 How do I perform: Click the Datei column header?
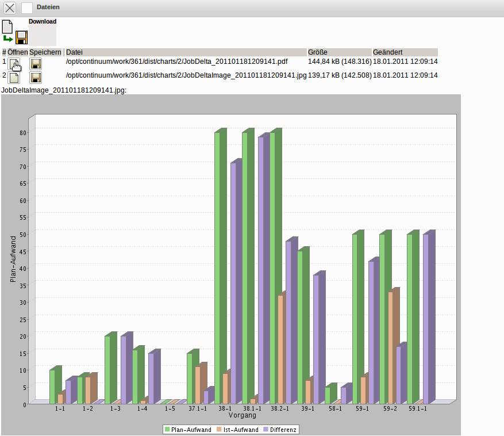tap(75, 52)
